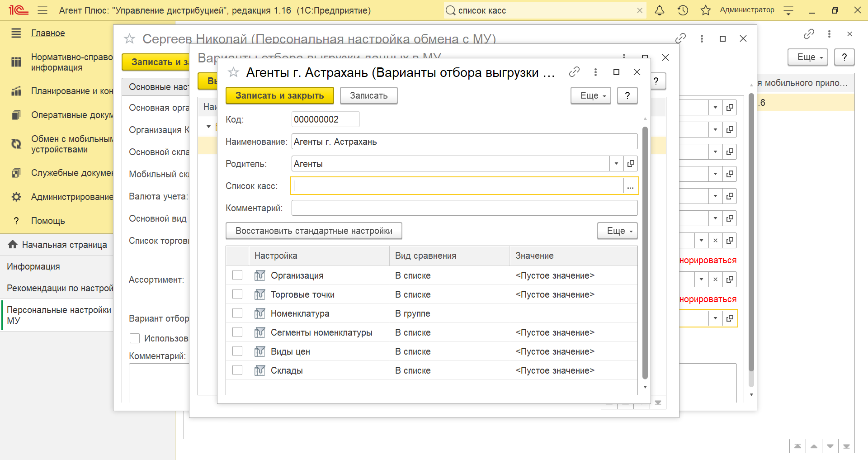This screenshot has width=868, height=460.
Task: Go to Начальная страница home icon
Action: pyautogui.click(x=13, y=245)
